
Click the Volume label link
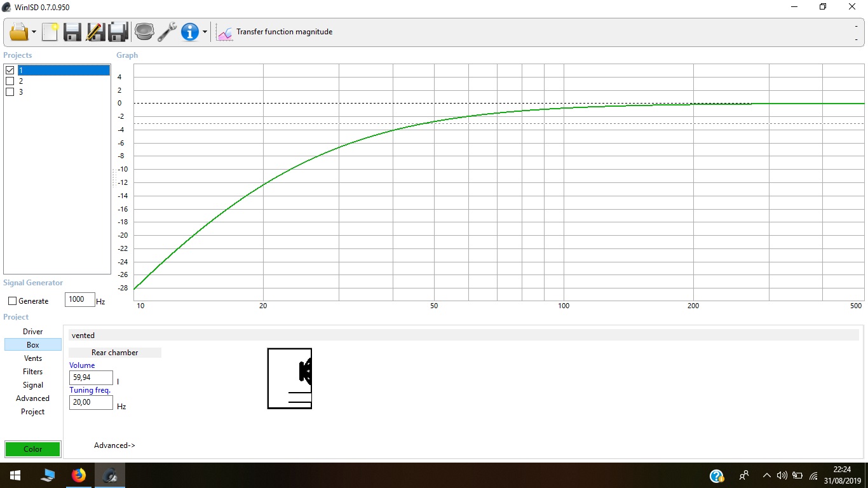coord(82,365)
